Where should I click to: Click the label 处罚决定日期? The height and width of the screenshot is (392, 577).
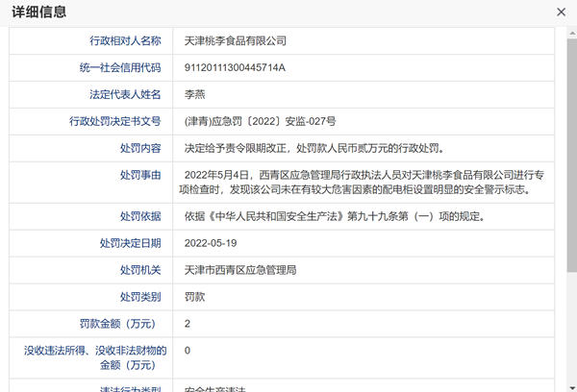coord(130,243)
